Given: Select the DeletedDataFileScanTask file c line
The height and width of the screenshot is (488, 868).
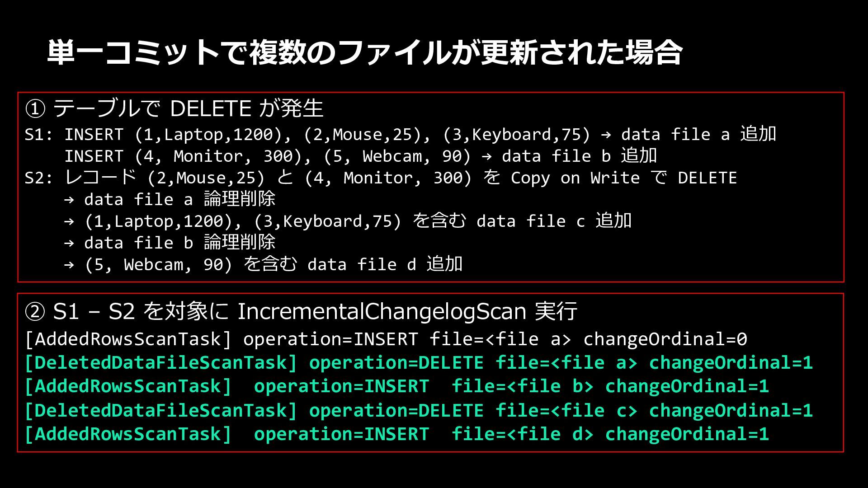Looking at the screenshot, I should tap(419, 411).
